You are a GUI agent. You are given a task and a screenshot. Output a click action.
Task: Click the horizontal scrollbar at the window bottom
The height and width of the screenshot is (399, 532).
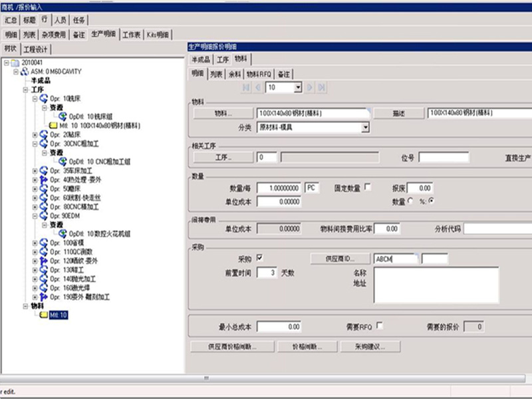coord(263,378)
